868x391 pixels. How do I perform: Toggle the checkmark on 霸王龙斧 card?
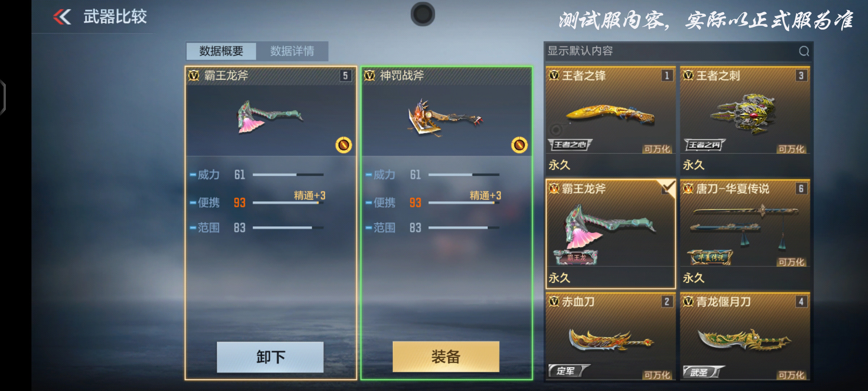coord(668,188)
